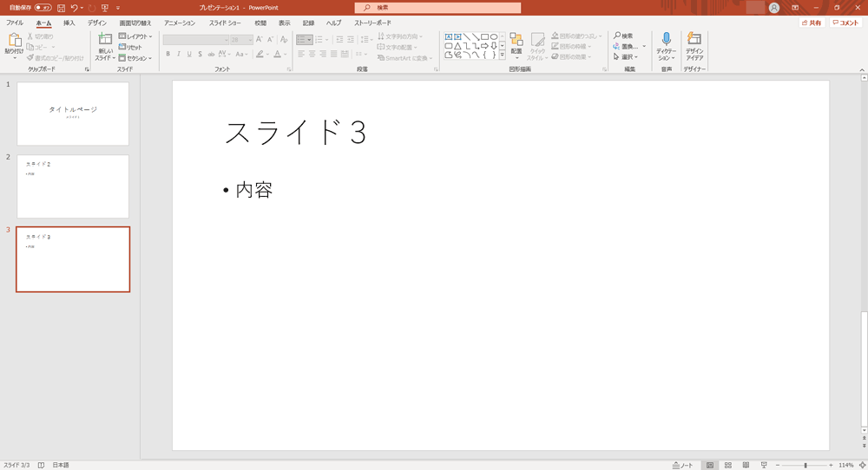Switch to Slide Sorter view icon
868x470 pixels.
[728, 465]
